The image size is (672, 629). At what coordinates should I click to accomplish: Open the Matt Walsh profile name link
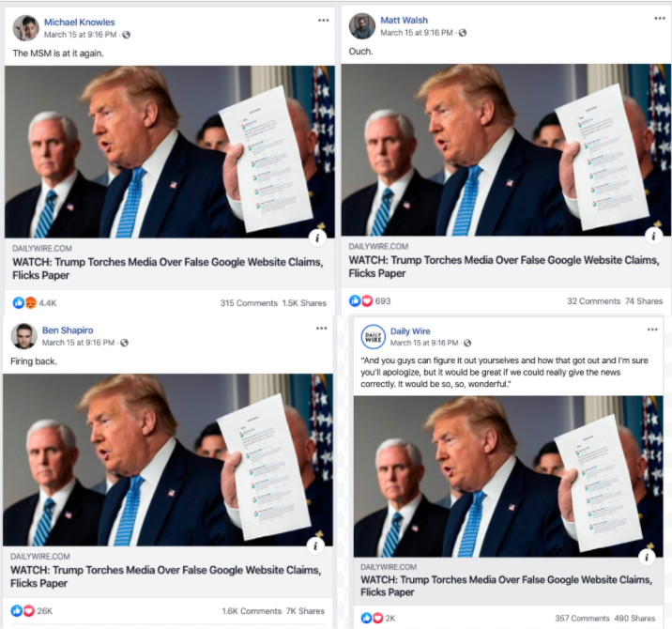404,20
